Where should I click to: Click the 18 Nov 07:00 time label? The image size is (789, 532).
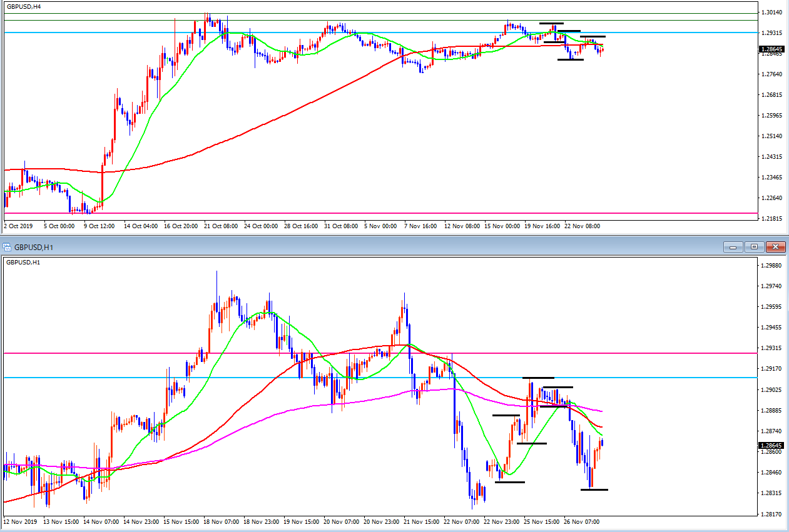coord(221,520)
